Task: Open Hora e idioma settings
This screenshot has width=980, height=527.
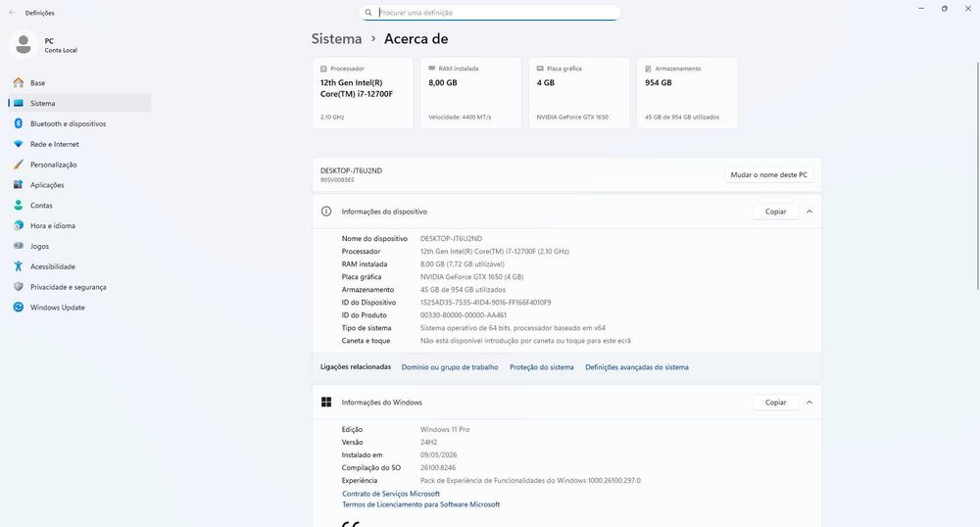Action: point(79,225)
